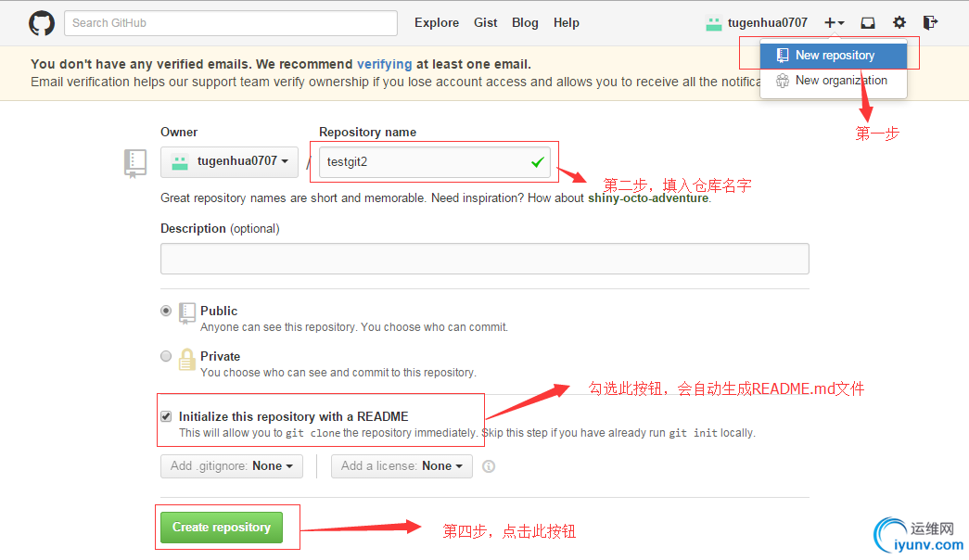Click the Public repository book icon
The image size is (969, 560).
[187, 313]
